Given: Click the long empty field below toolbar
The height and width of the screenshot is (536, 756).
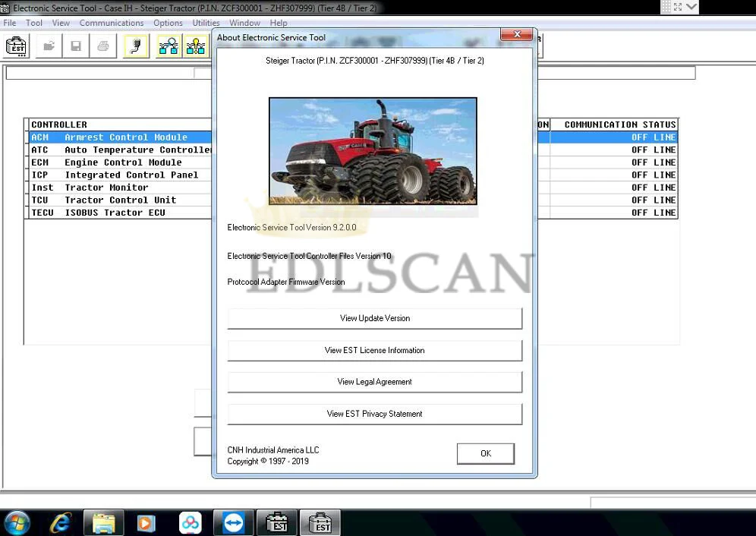Looking at the screenshot, I should pos(351,73).
